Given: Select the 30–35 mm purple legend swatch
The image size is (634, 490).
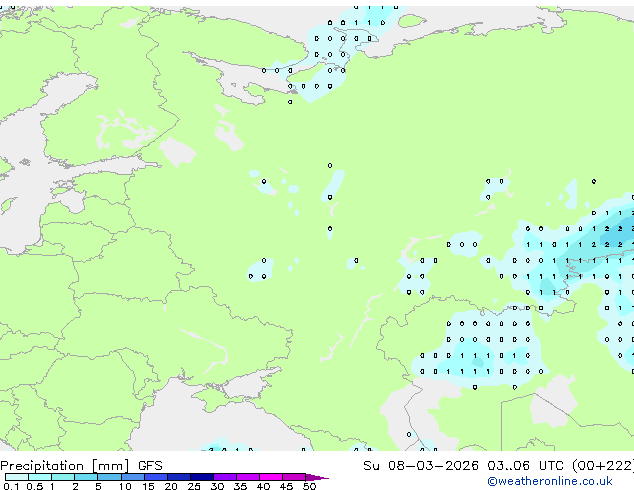Looking at the screenshot, I should (x=225, y=477).
